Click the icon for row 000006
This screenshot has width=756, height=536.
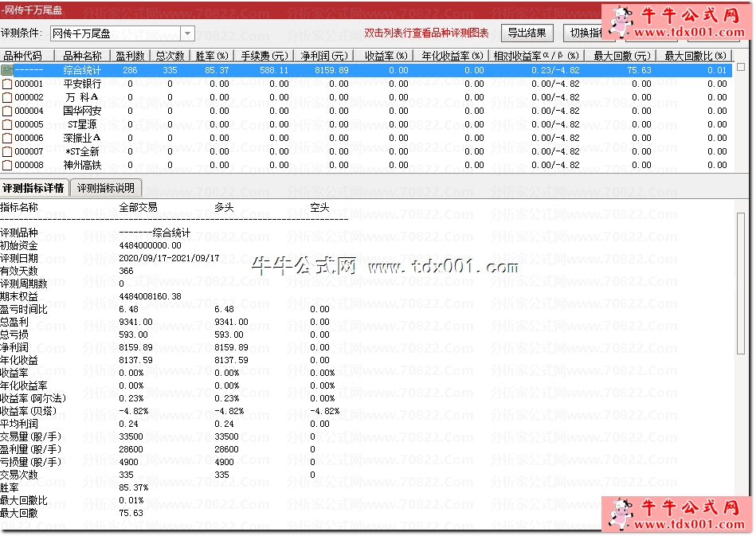click(6, 138)
